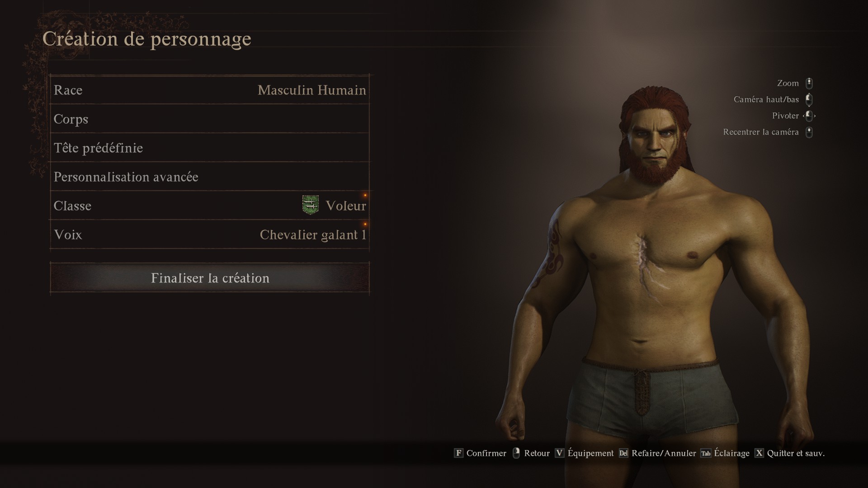Viewport: 868px width, 488px height.
Task: Open the Corps menu entry
Action: pyautogui.click(x=210, y=119)
